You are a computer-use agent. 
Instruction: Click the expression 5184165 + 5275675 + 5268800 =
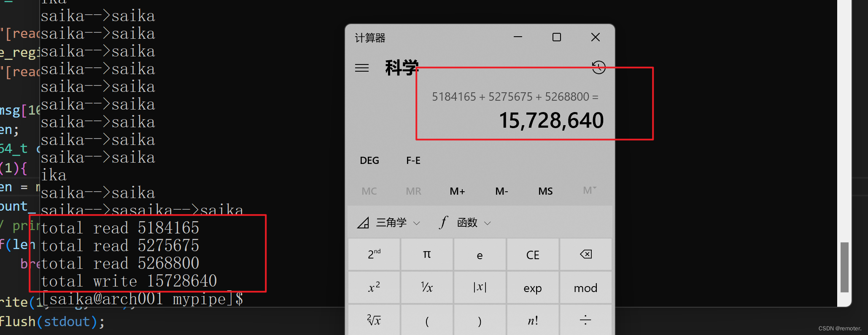point(515,97)
